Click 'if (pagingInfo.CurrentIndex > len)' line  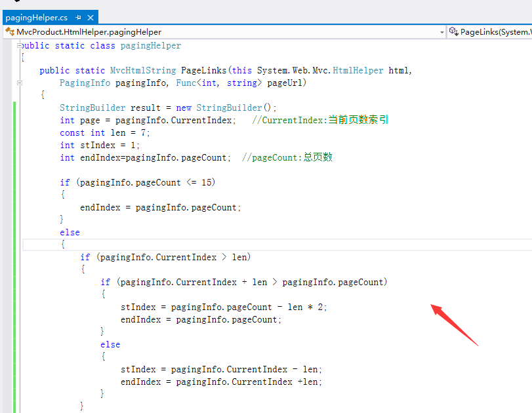coord(165,258)
